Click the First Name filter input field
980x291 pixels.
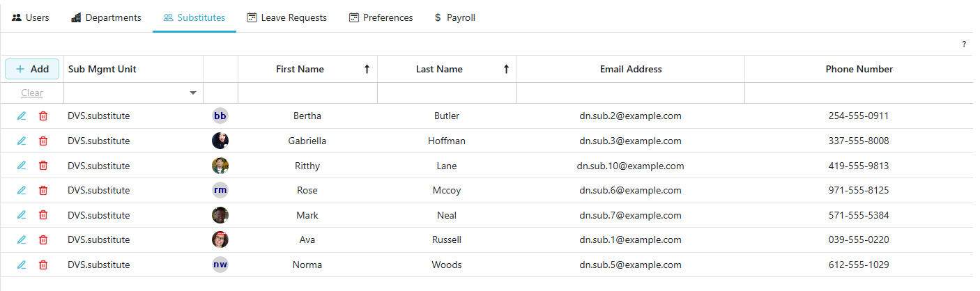coord(307,93)
